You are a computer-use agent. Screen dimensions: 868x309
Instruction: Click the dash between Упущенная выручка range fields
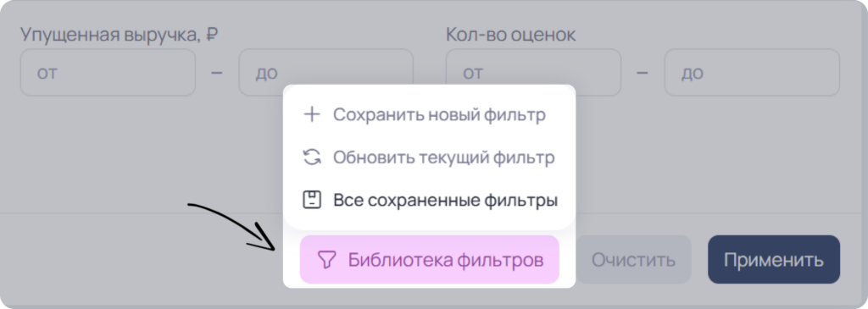pos(217,73)
